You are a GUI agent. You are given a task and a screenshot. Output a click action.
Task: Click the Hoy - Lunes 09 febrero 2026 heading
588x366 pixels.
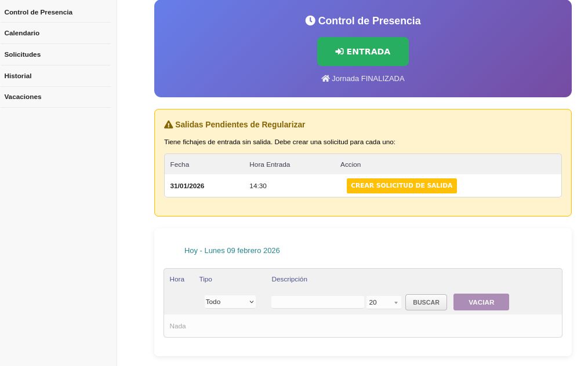(232, 251)
